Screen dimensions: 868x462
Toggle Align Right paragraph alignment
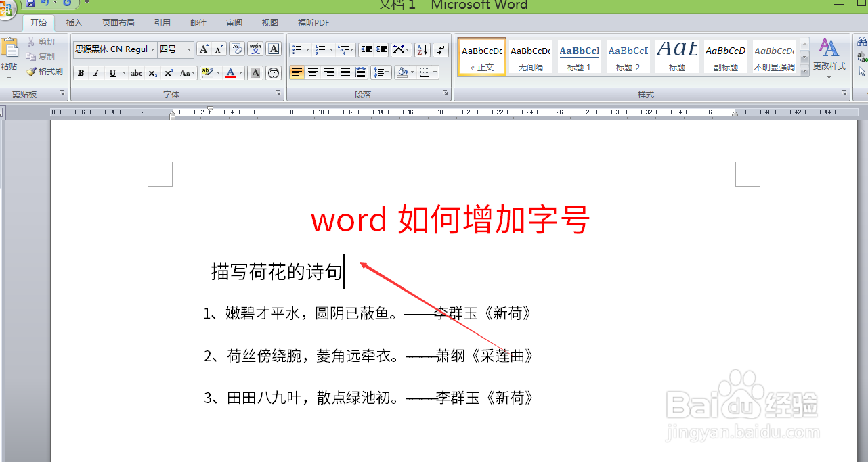coord(329,72)
